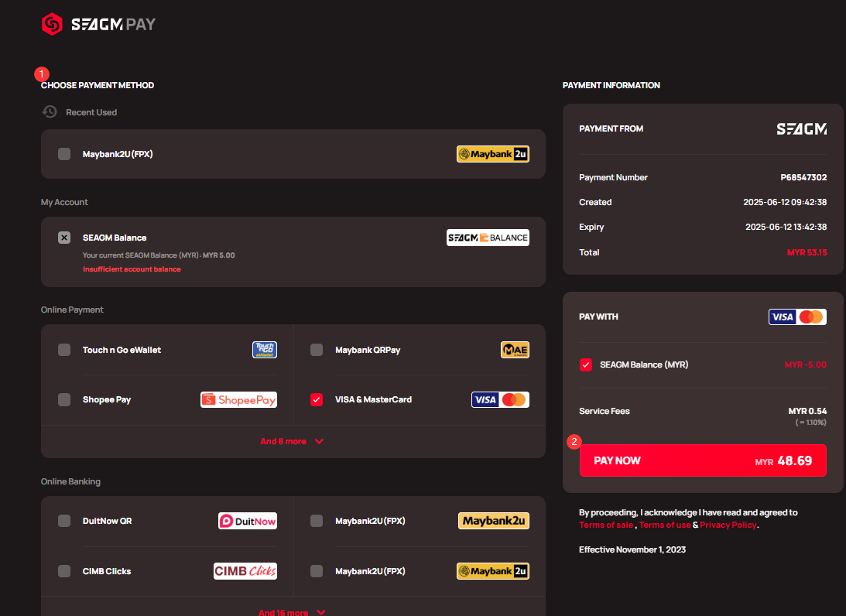Image resolution: width=846 pixels, height=616 pixels.
Task: Click the DuitNow logo
Action: [x=248, y=521]
